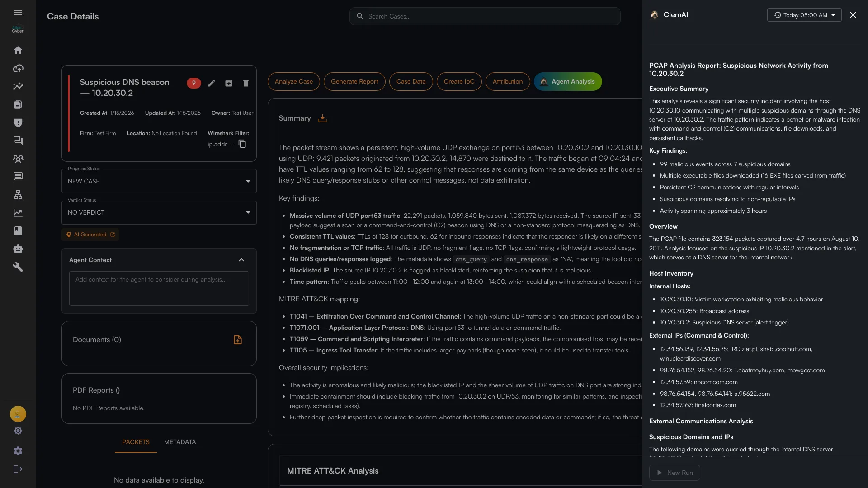Open the settings gear in sidebar

[x=18, y=451]
